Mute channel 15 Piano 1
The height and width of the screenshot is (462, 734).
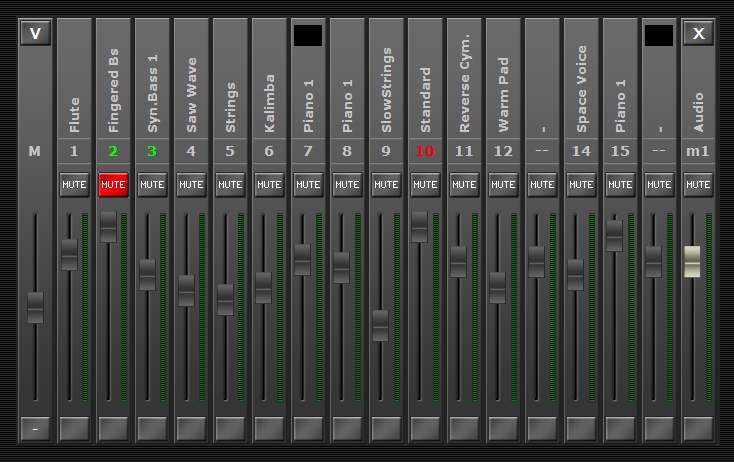tap(620, 184)
